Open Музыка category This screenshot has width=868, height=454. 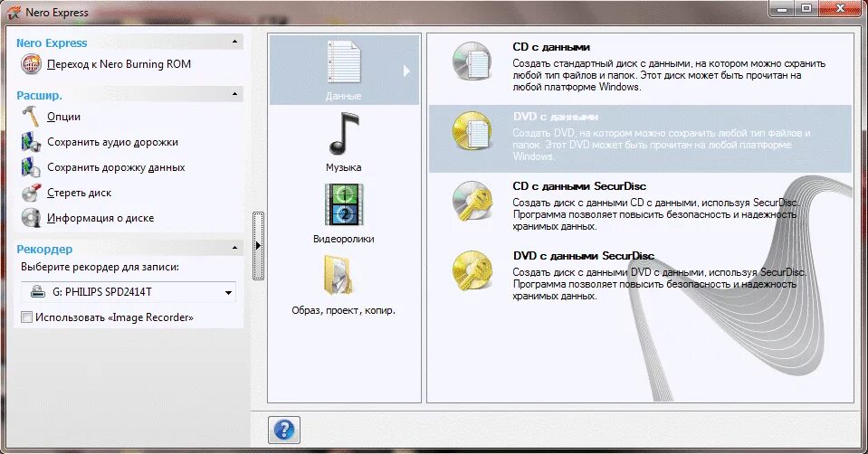(x=344, y=167)
